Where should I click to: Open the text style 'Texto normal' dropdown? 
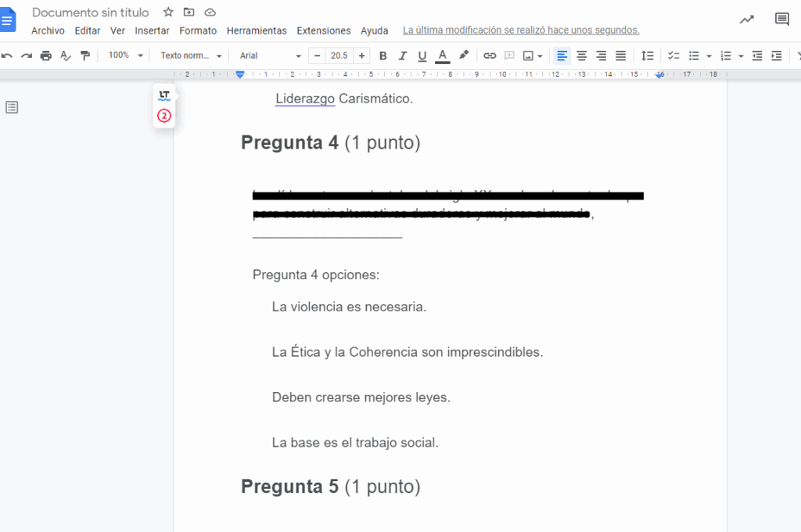click(x=191, y=56)
